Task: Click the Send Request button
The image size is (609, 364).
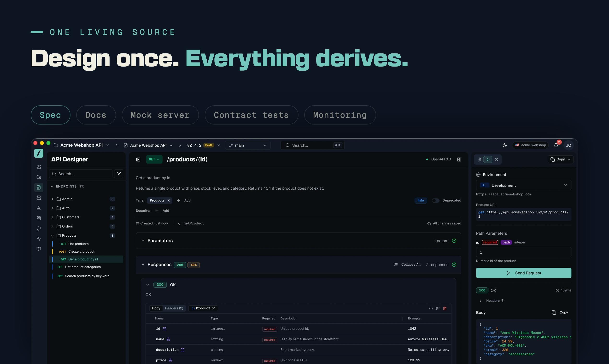Action: click(524, 273)
